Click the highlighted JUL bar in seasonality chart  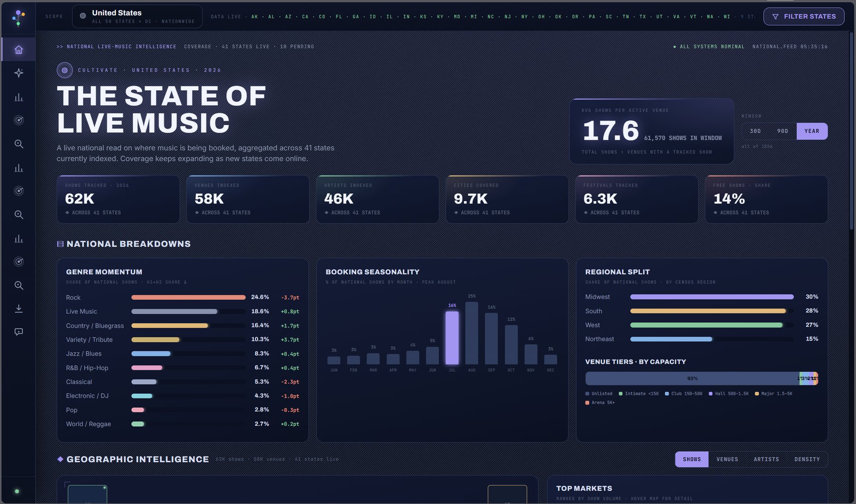pyautogui.click(x=452, y=338)
